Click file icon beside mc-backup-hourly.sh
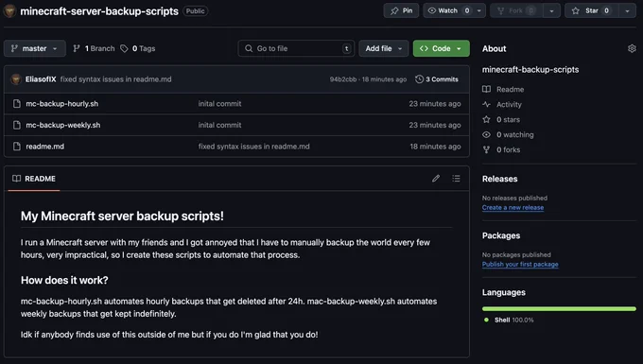 tap(17, 104)
